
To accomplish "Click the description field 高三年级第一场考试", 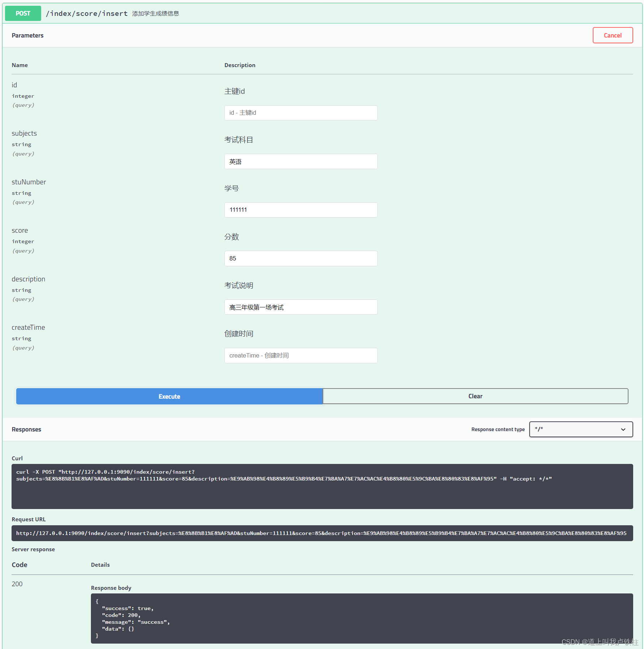I will pos(301,307).
